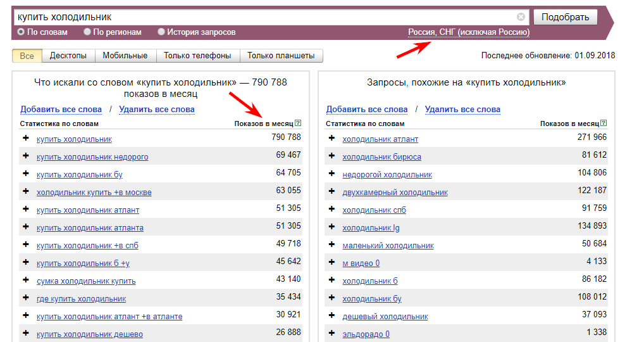Open help icon for right 'Показов в месяц'
The height and width of the screenshot is (342, 644).
(x=604, y=123)
